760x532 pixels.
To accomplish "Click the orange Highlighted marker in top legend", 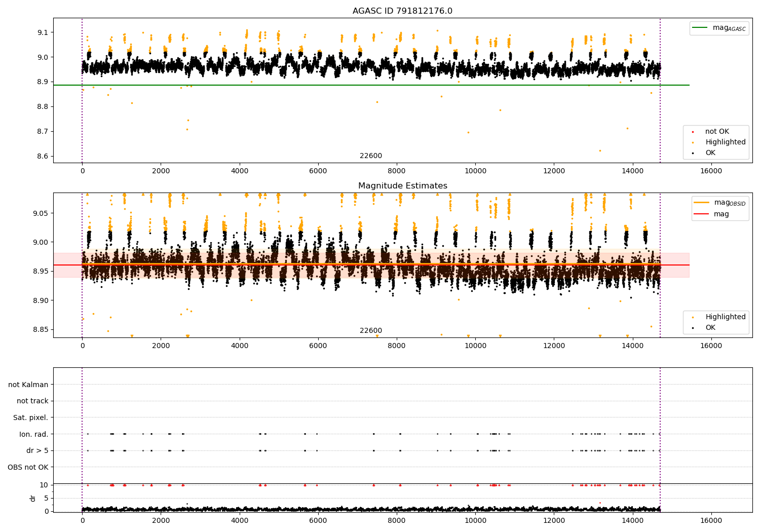I will point(693,143).
